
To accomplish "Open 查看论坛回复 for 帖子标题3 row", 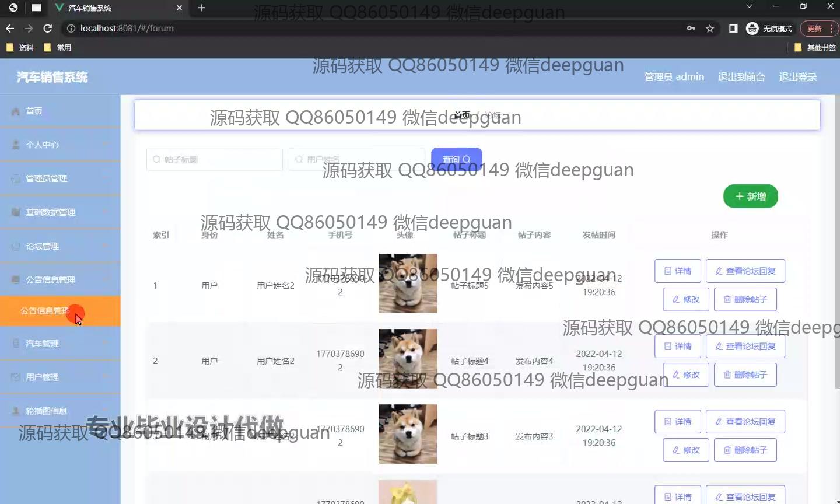I will [745, 422].
